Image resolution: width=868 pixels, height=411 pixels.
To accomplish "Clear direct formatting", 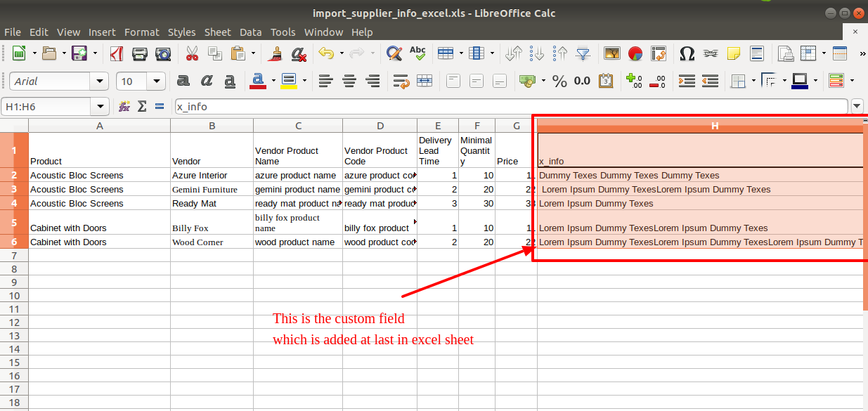I will [299, 53].
